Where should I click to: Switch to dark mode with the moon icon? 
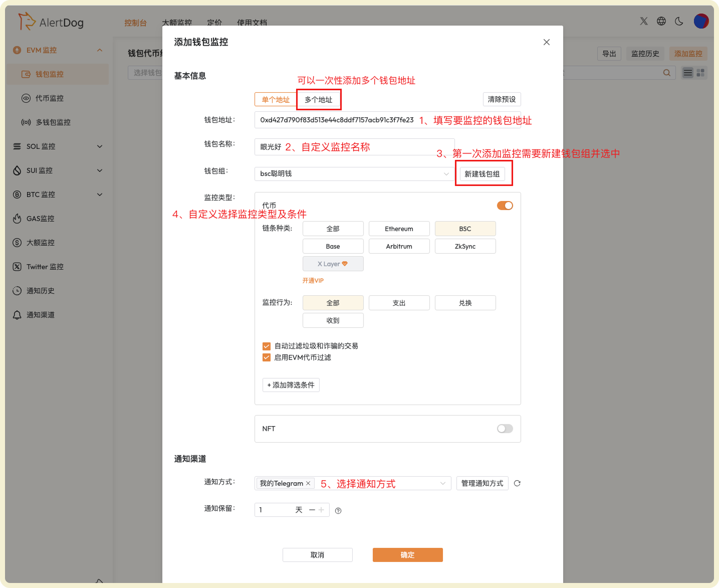679,21
